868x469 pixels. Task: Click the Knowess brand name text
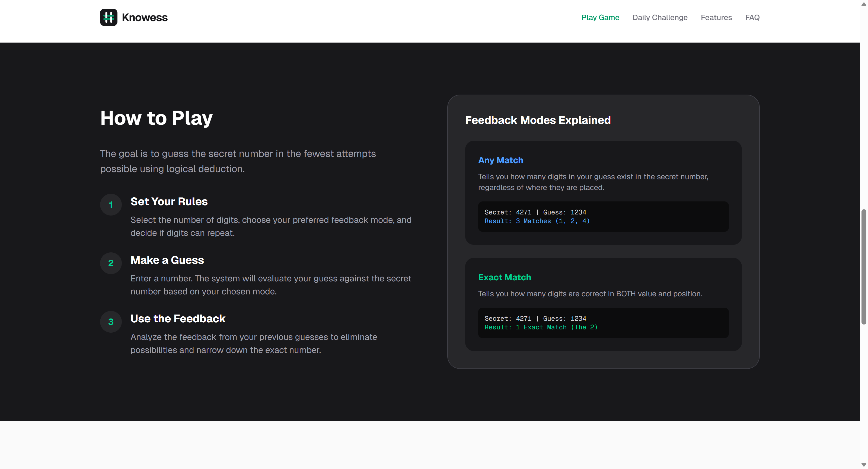145,18
